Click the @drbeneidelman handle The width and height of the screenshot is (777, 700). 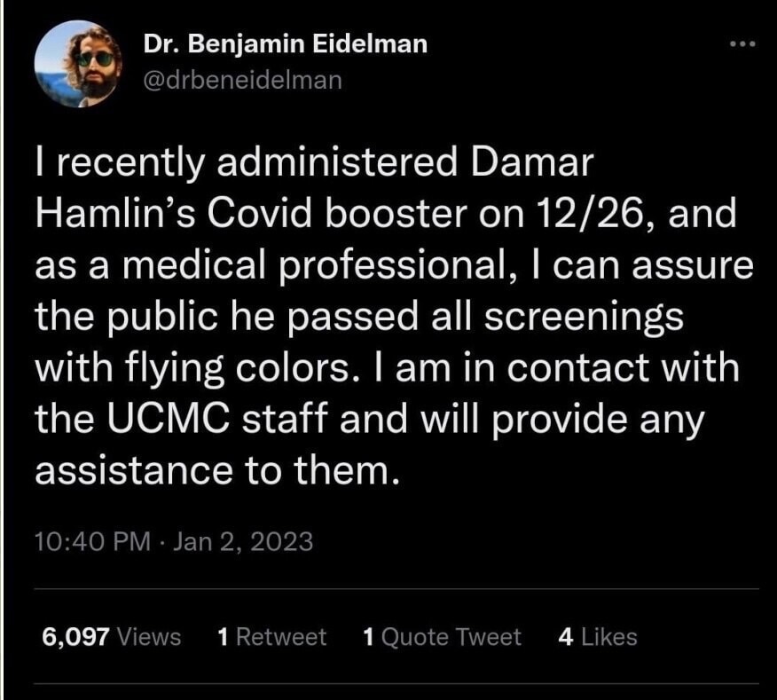[x=241, y=81]
